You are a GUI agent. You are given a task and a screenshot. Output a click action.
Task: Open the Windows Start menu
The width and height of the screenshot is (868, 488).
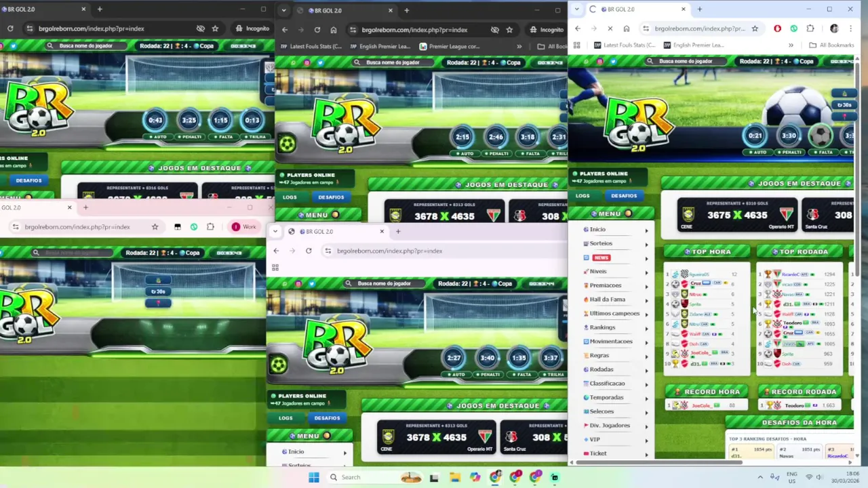pyautogui.click(x=313, y=477)
